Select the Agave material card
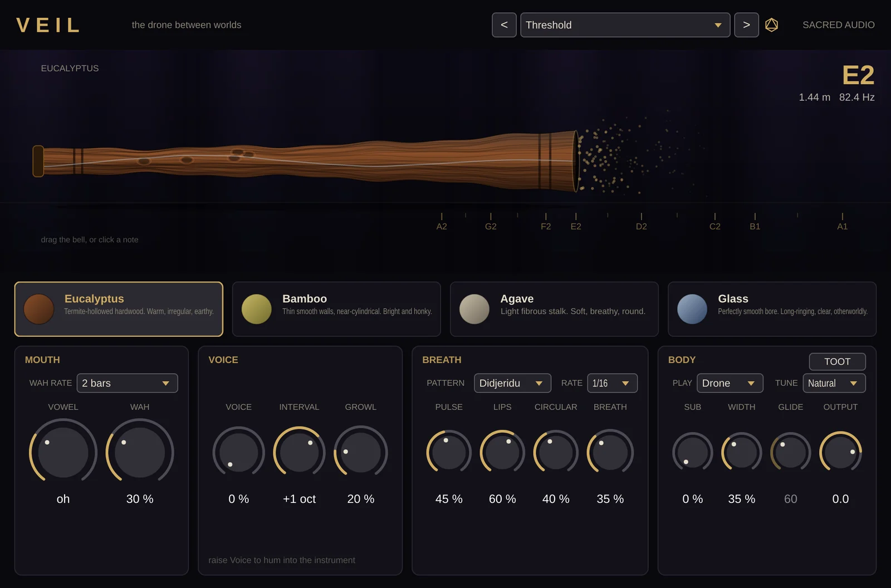 click(x=554, y=309)
